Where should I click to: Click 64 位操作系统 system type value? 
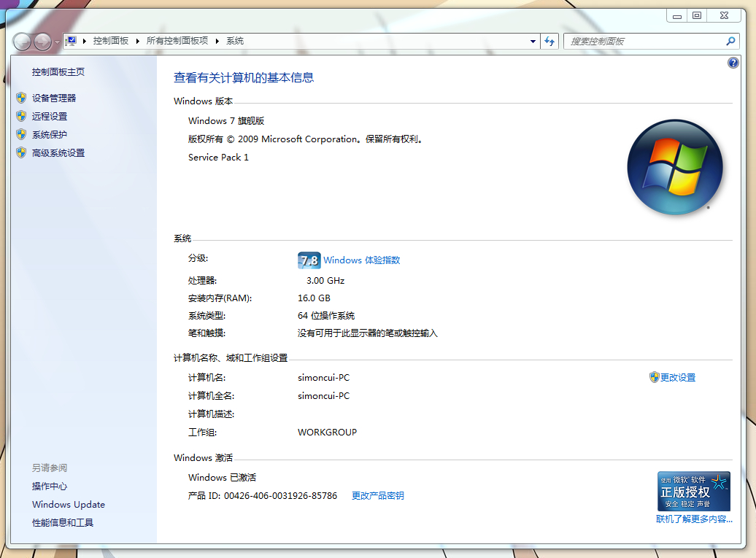(326, 316)
